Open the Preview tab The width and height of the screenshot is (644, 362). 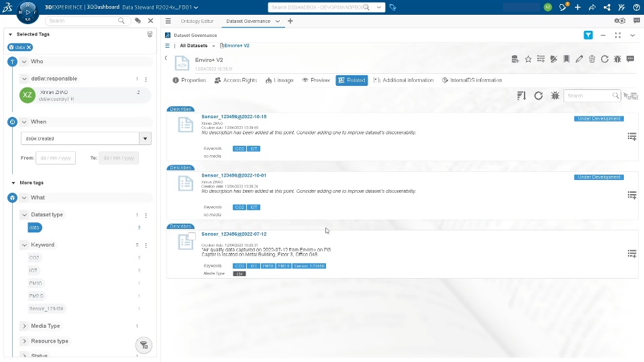316,80
